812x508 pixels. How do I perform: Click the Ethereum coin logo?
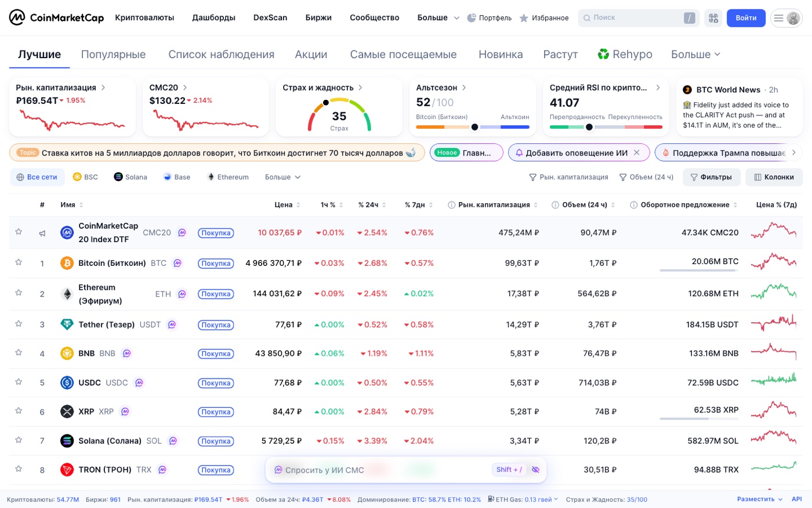click(67, 294)
